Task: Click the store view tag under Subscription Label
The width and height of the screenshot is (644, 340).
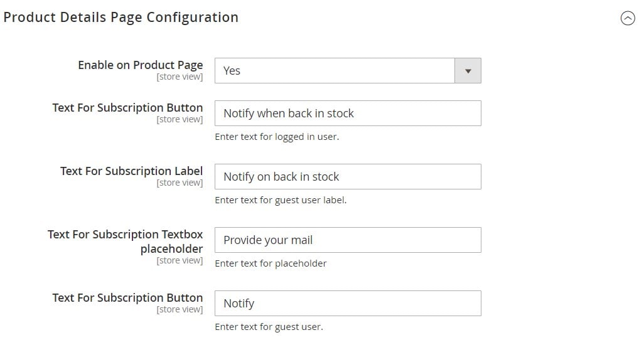Action: pos(180,183)
